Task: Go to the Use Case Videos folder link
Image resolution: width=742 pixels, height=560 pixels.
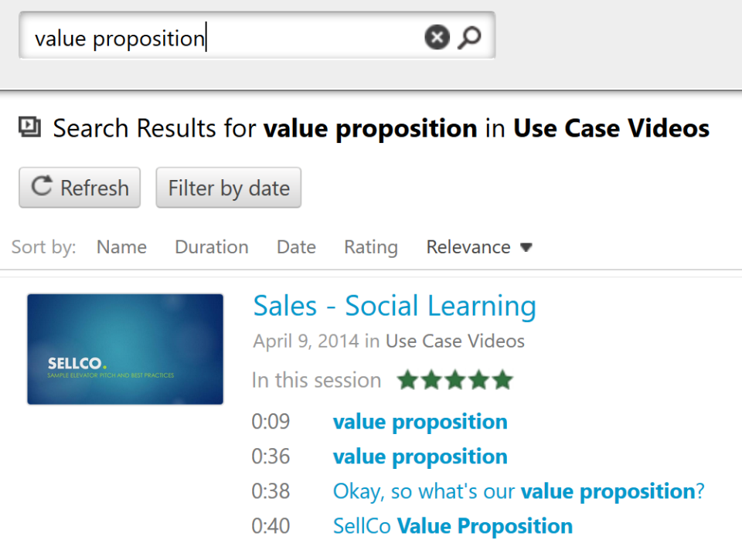Action: pos(454,341)
